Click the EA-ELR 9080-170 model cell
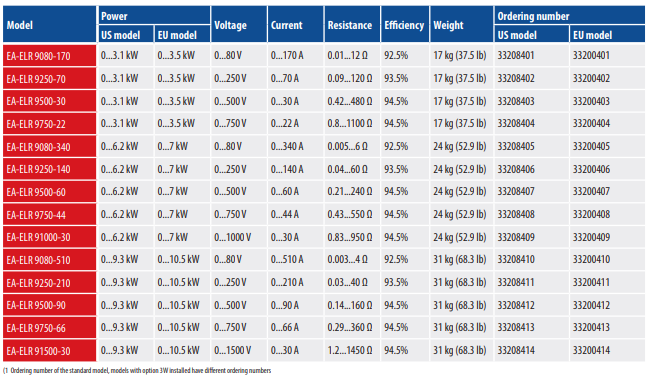This screenshot has height=385, width=648. [50, 56]
